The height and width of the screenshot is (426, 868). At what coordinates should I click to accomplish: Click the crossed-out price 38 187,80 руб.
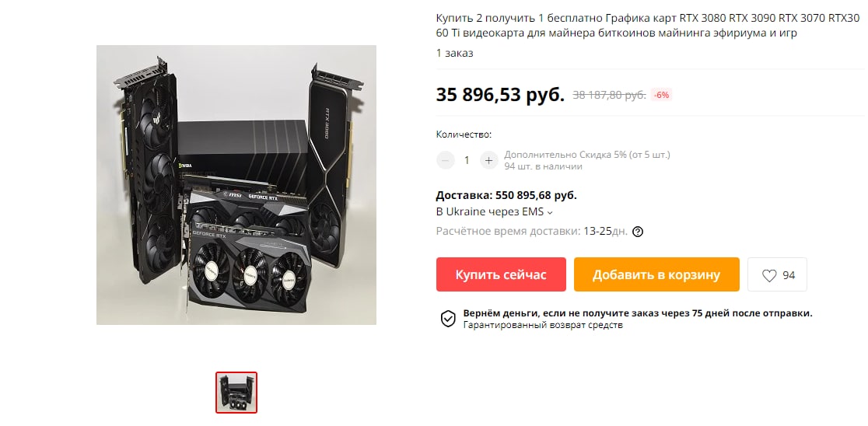609,95
